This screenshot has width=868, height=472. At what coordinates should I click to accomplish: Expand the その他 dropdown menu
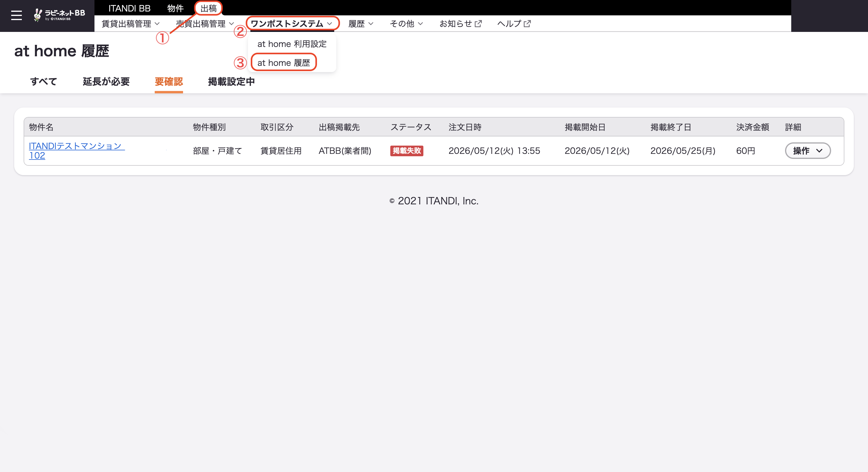[406, 24]
